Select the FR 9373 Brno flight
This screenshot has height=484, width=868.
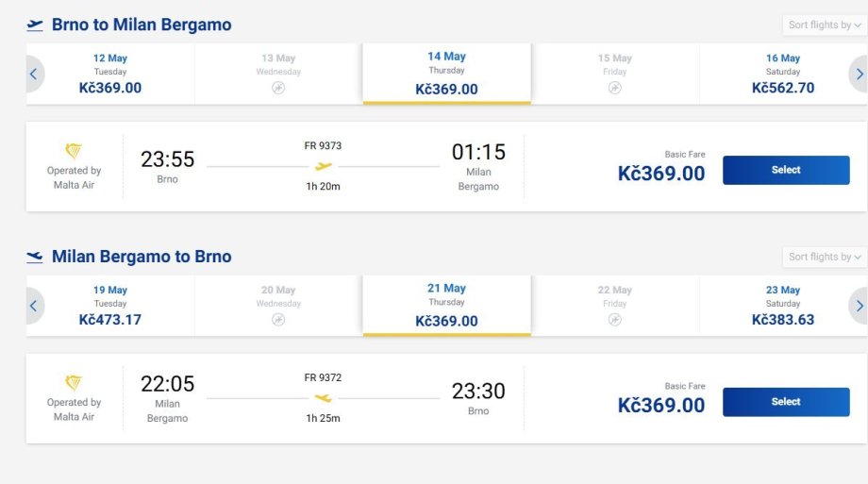pyautogui.click(x=786, y=170)
